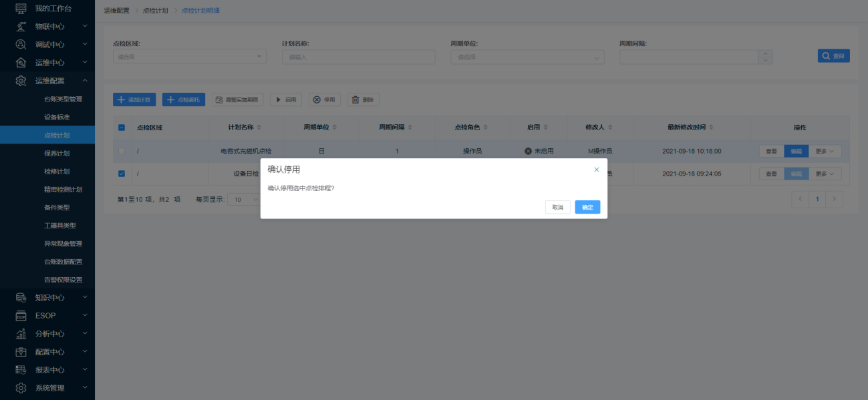868x400 pixels.
Task: Sort by 计划名称 column arrows
Action: (x=259, y=128)
